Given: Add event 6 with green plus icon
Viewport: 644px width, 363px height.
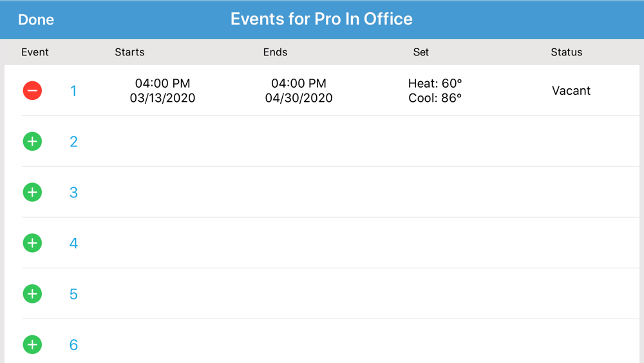Looking at the screenshot, I should [x=32, y=344].
